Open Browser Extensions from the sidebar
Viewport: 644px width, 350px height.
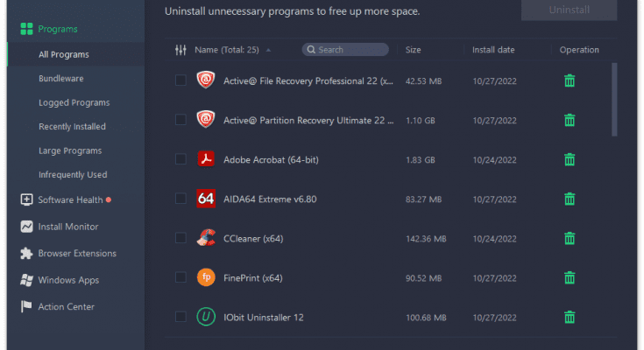[76, 254]
